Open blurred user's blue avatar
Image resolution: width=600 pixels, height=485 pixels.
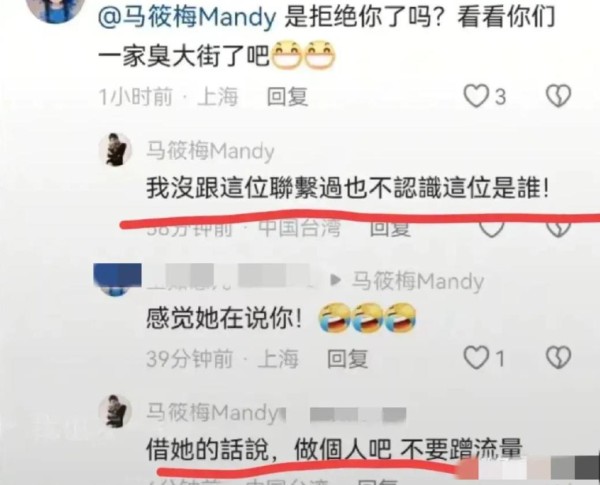point(117,280)
